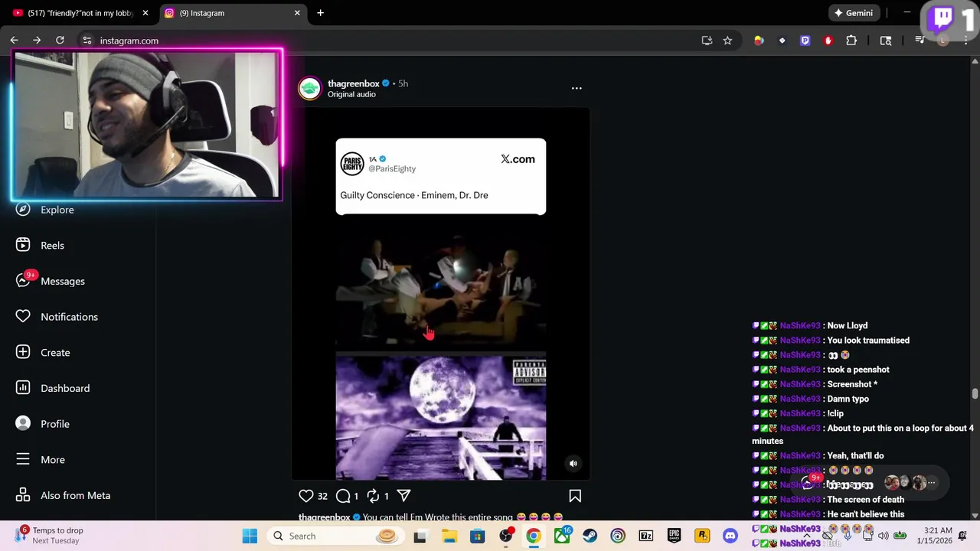
Task: Open OBS Studio from the taskbar
Action: (x=505, y=536)
